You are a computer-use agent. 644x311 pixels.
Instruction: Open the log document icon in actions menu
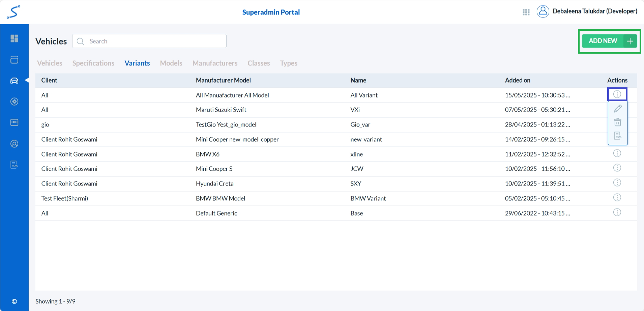(617, 136)
